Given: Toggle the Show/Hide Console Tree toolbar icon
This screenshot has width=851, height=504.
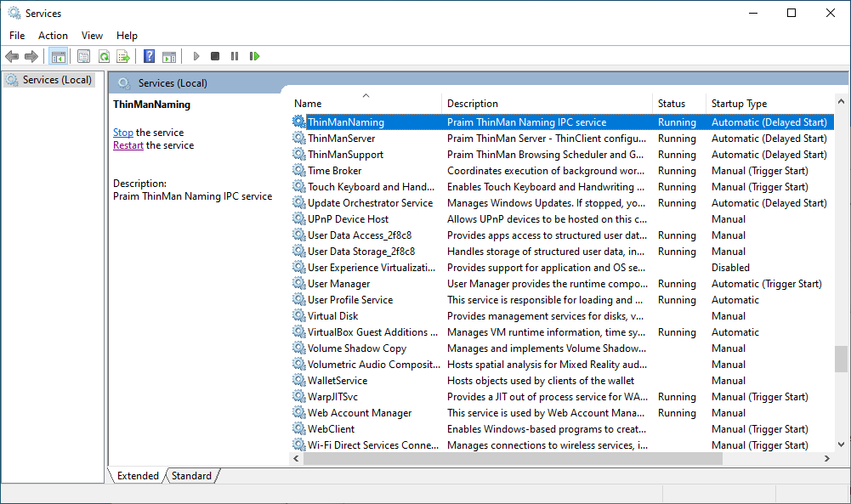Looking at the screenshot, I should [x=58, y=56].
